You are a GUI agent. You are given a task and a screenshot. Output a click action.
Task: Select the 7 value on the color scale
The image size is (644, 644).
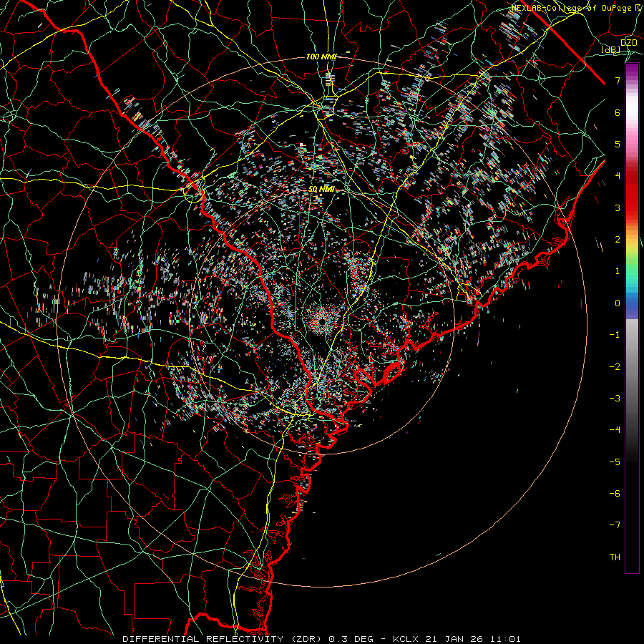[x=618, y=80]
